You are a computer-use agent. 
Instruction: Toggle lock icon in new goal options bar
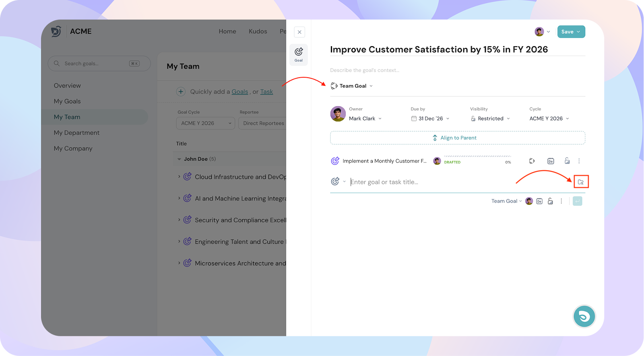point(550,201)
